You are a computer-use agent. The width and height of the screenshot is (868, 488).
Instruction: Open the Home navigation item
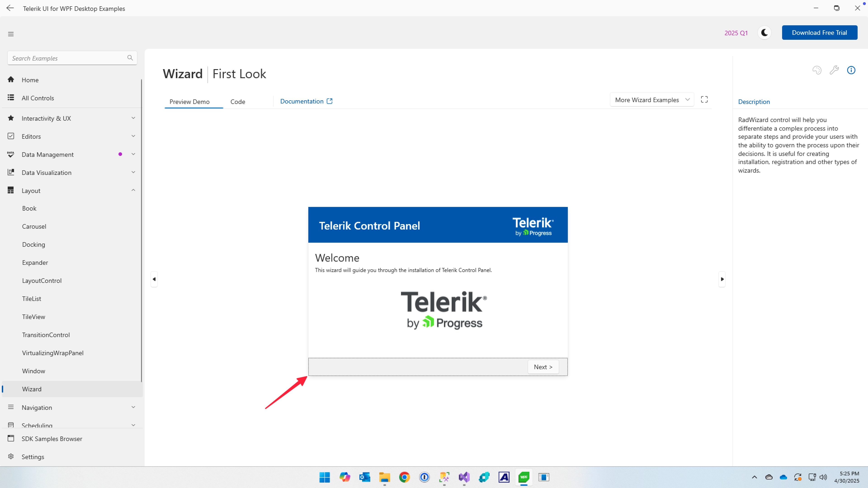pos(30,80)
